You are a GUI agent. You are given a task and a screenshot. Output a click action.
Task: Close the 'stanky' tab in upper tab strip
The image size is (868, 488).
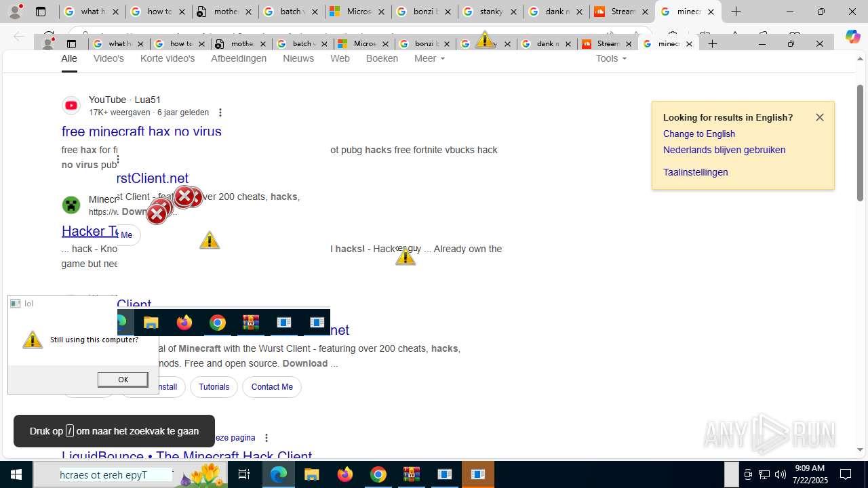(513, 12)
